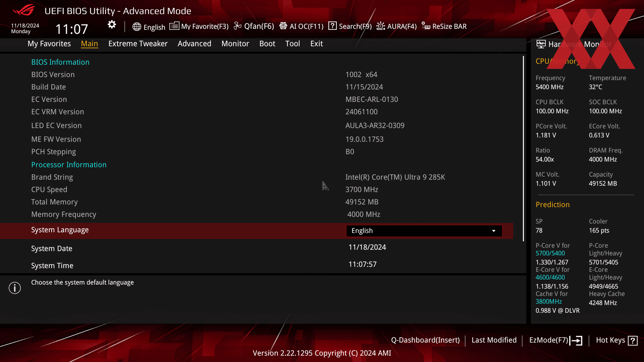Open the BIOS settings gear icon
The image size is (644, 362).
pos(112,25)
